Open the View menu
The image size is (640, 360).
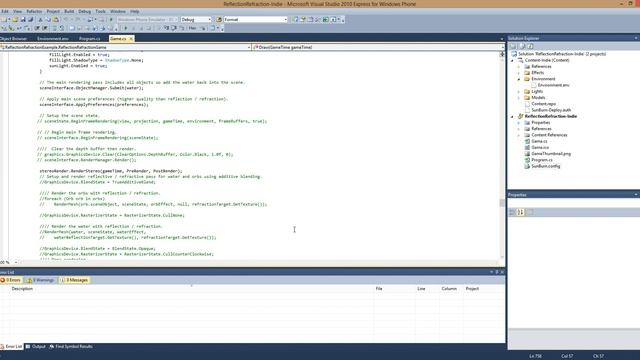[x=18, y=11]
